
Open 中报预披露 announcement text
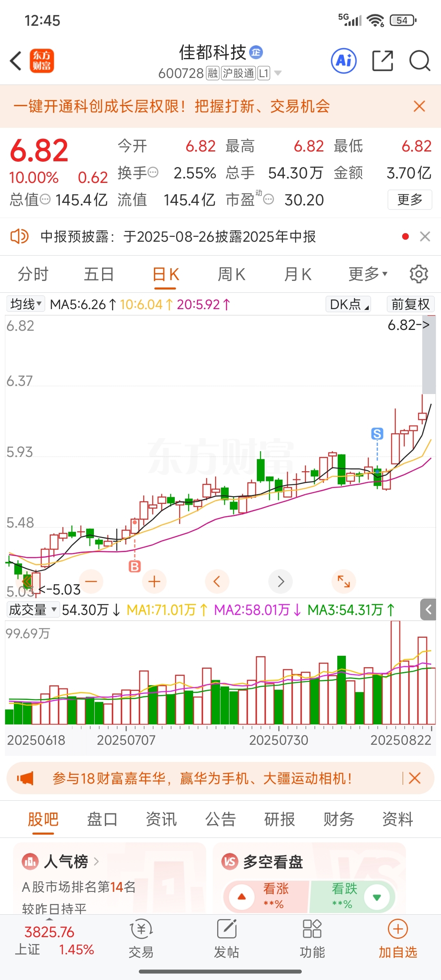pos(178,236)
